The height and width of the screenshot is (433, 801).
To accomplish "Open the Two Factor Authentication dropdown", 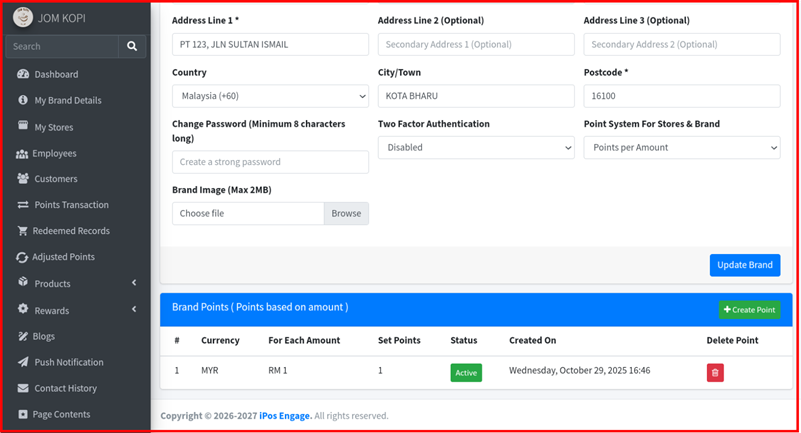I will [476, 147].
